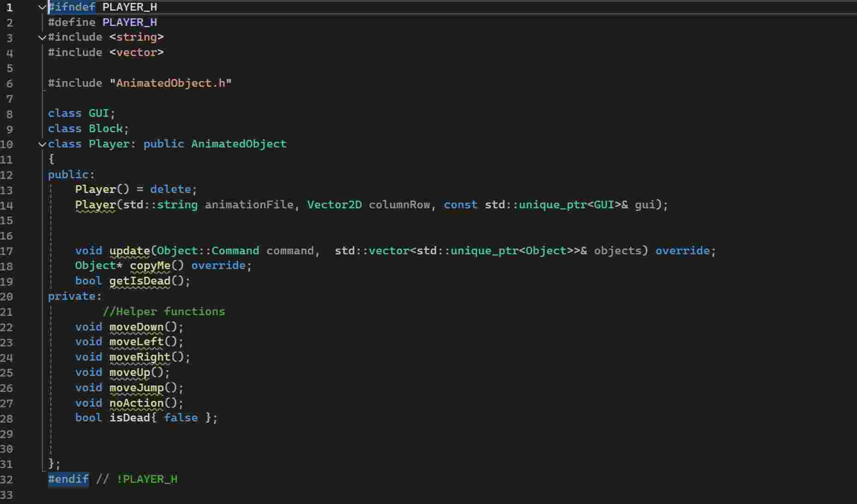Click "override" on the copyMe line
The width and height of the screenshot is (857, 504).
tap(219, 266)
